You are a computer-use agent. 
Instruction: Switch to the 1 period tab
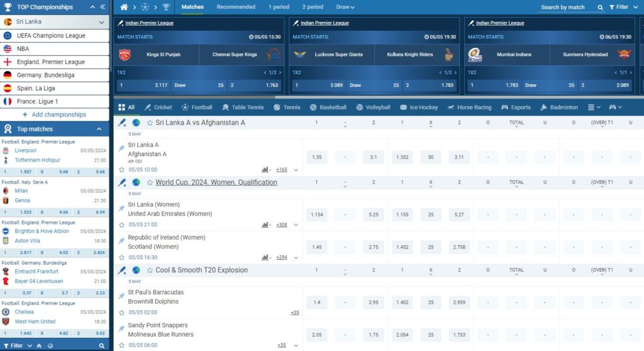point(279,7)
